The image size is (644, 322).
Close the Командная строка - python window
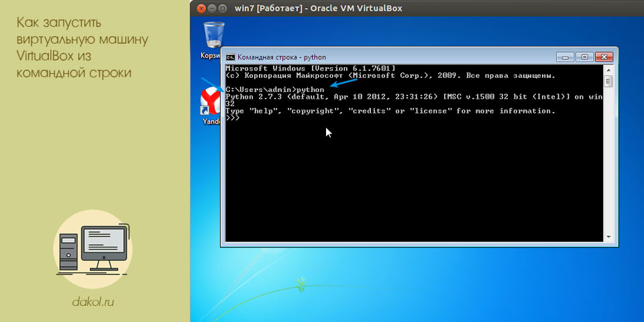pos(604,57)
